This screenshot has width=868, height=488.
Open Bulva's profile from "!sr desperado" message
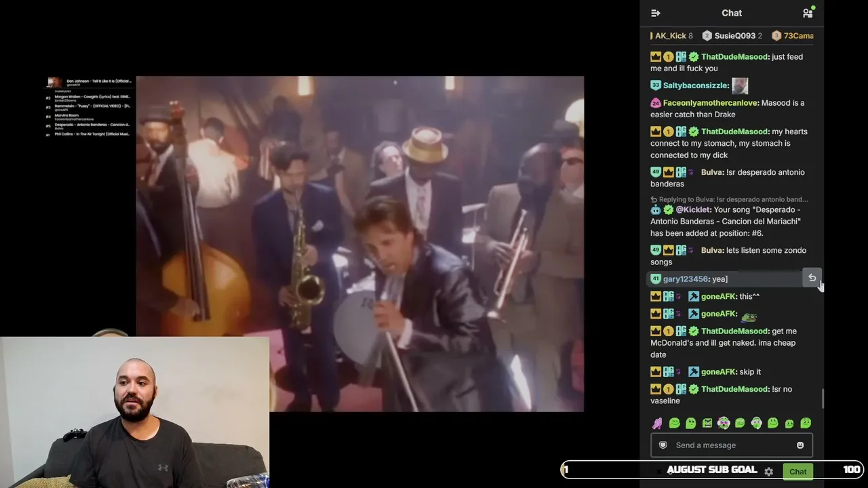(712, 172)
